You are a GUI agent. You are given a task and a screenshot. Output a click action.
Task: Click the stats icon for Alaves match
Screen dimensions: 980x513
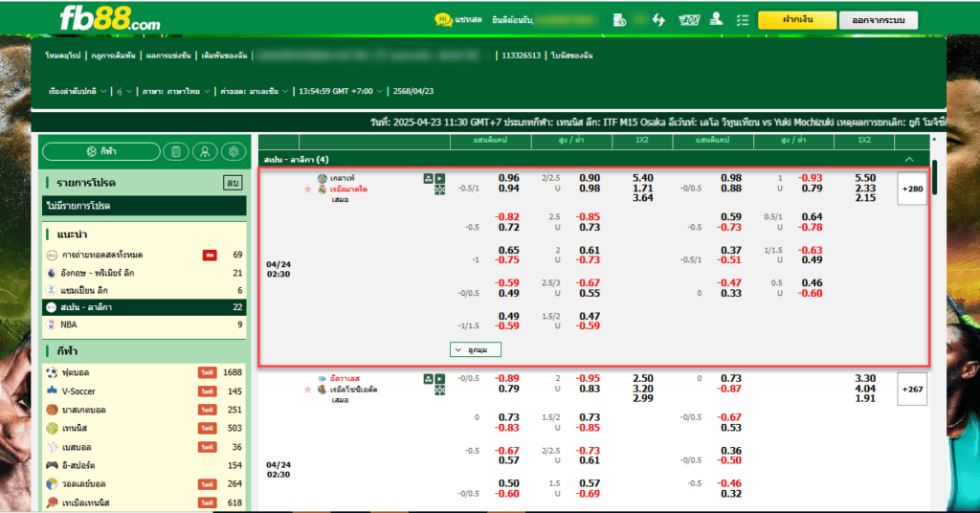428,379
